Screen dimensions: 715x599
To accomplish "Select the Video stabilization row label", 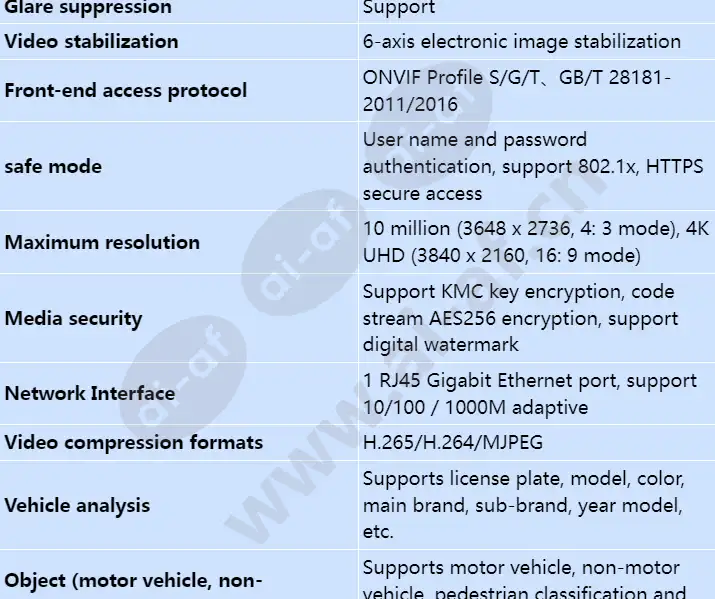I will click(91, 41).
